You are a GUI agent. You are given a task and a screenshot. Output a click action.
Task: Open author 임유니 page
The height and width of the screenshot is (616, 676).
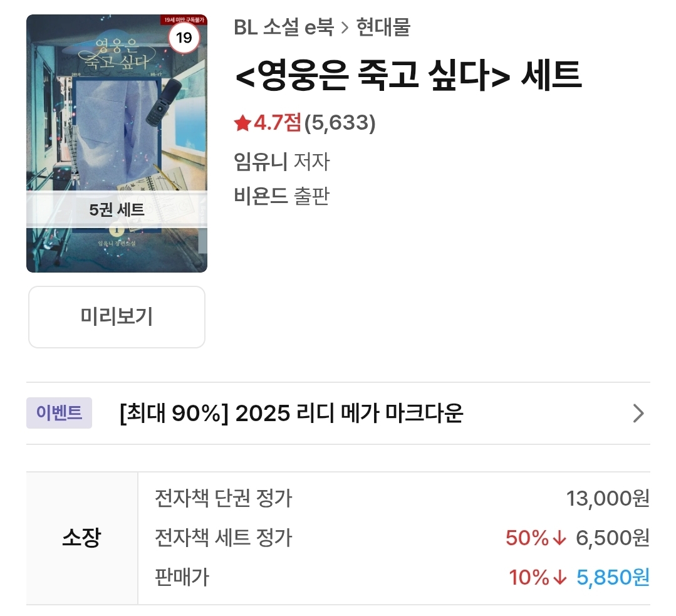(x=261, y=162)
